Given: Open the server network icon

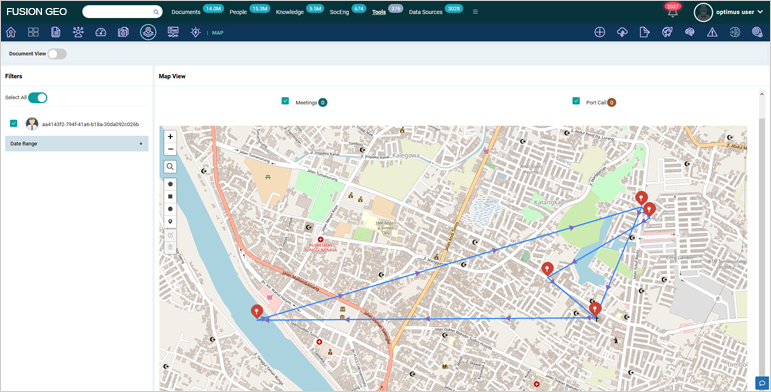Looking at the screenshot, I should pyautogui.click(x=173, y=32).
